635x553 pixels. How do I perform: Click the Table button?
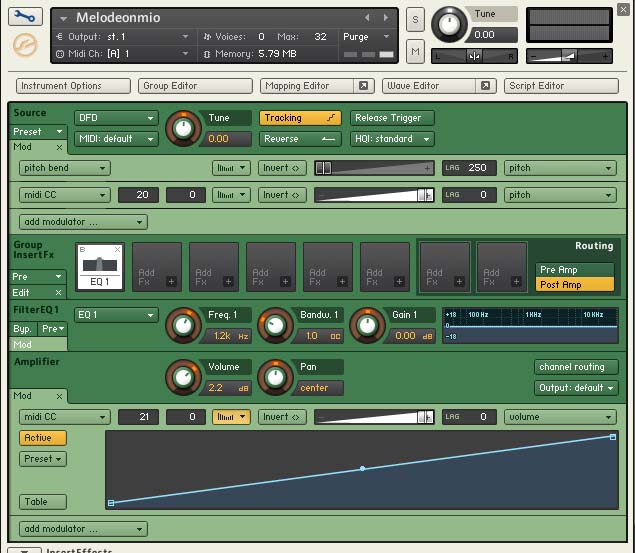[x=43, y=502]
